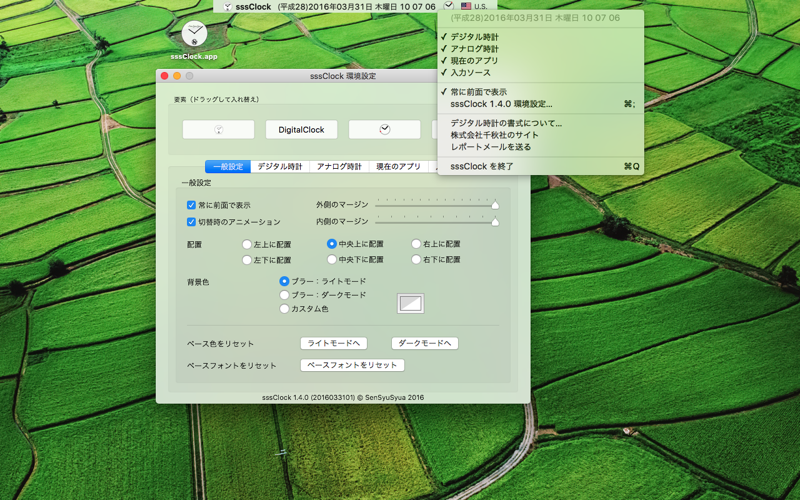Open the custom background color swatch
This screenshot has height=500, width=800.
pos(411,304)
